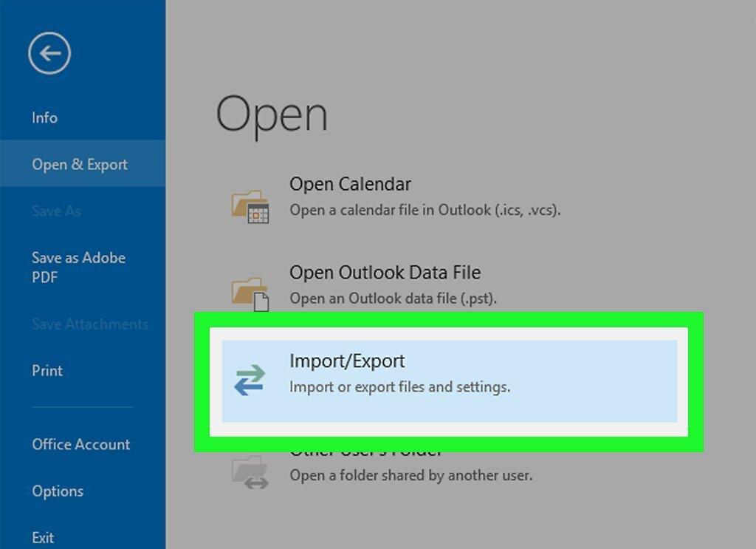The width and height of the screenshot is (756, 549).
Task: Choose Save as Adobe PDF
Action: click(x=78, y=267)
